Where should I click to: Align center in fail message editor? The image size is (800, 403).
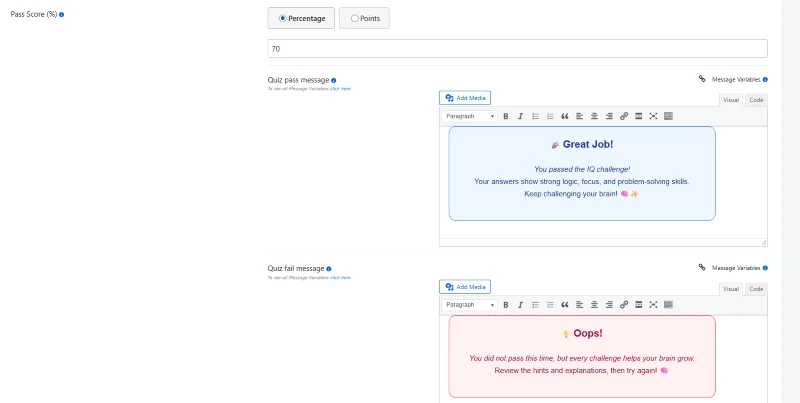594,305
